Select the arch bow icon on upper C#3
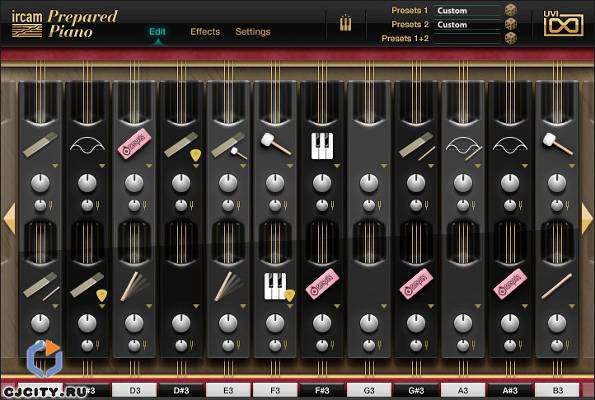Viewport: 595px width, 400px height. pyautogui.click(x=87, y=145)
